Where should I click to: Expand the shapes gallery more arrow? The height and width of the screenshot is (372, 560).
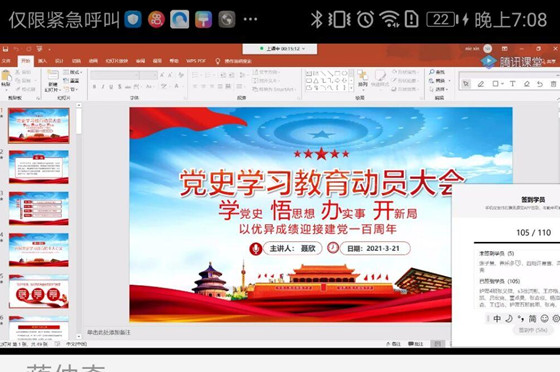click(351, 87)
